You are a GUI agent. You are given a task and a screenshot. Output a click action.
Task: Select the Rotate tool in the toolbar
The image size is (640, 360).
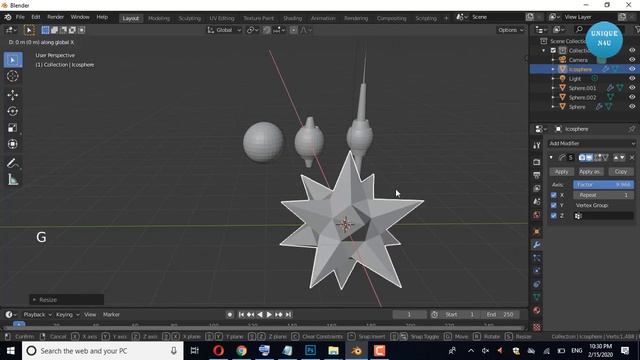[13, 111]
